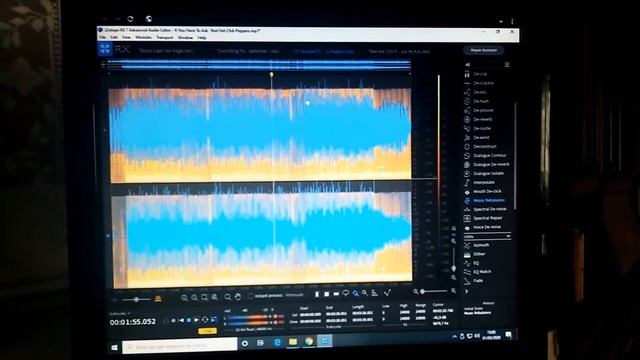This screenshot has width=640, height=360.
Task: Open the Spectral Repair module
Action: pos(487,218)
